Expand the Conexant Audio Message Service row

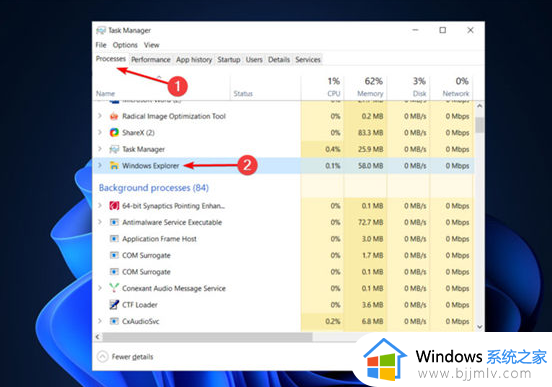[x=100, y=288]
